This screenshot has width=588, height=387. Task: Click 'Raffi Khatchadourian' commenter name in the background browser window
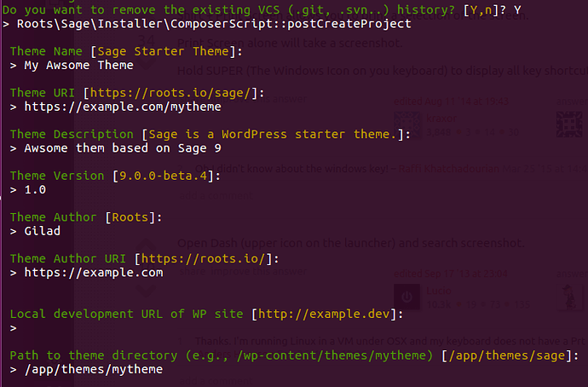[449, 169]
